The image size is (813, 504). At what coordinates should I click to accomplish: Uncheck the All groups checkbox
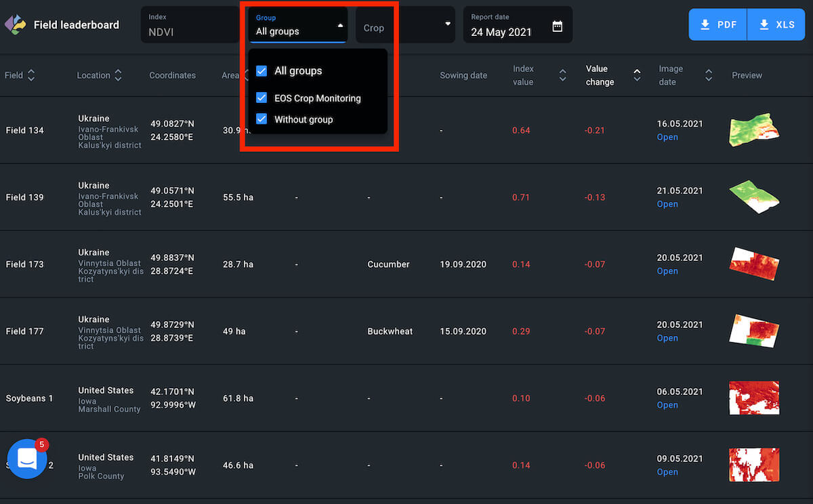pyautogui.click(x=262, y=71)
